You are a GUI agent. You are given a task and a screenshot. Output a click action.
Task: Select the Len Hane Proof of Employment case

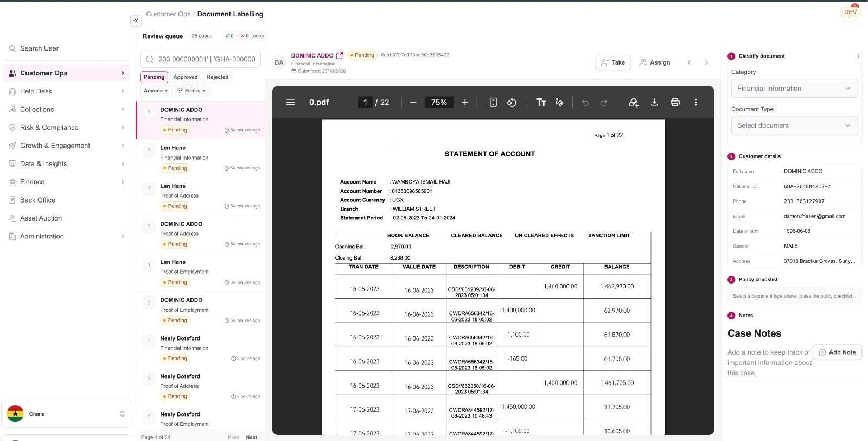[x=201, y=272]
